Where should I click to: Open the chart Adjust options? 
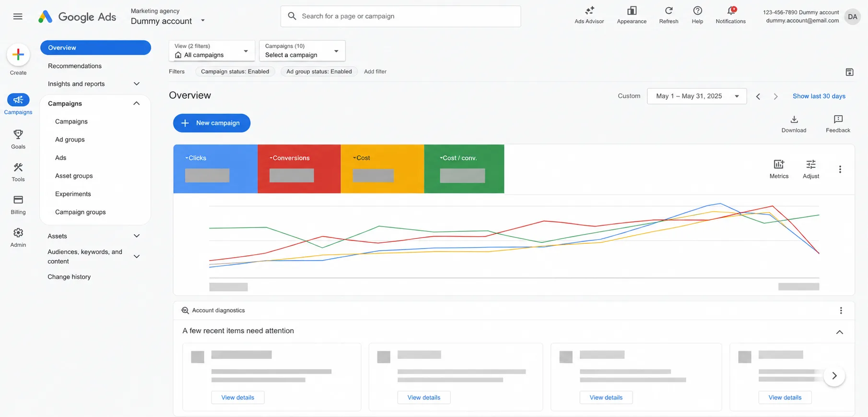(x=811, y=169)
